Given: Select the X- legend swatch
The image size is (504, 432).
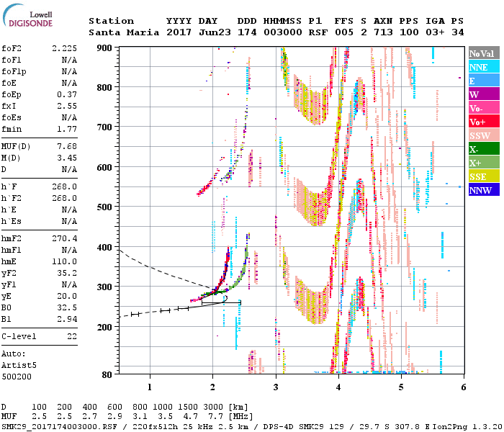Looking at the screenshot, I should point(484,149).
